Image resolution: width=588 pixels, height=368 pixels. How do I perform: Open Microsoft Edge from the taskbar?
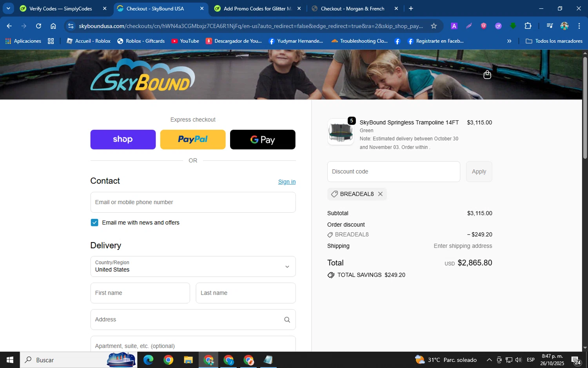148,360
